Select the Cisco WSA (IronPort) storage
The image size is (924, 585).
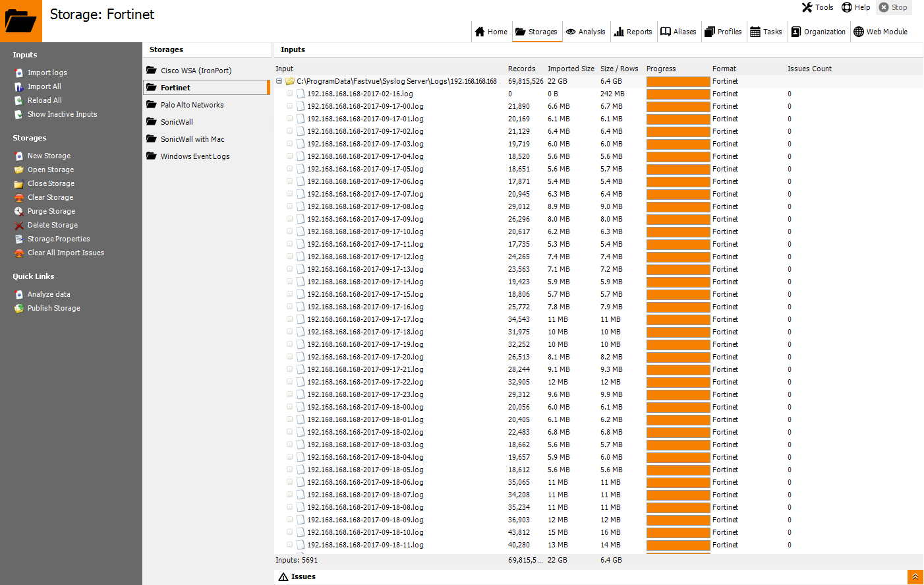(206, 71)
